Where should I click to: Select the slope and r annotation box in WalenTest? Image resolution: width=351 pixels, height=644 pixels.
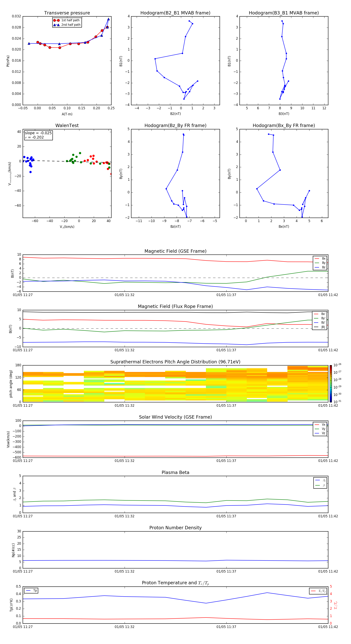click(x=38, y=135)
